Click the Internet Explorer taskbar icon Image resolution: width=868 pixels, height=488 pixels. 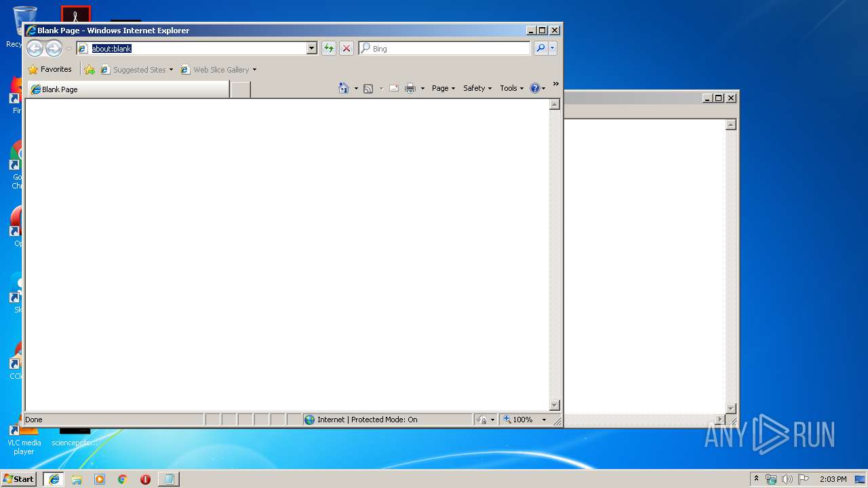click(54, 479)
